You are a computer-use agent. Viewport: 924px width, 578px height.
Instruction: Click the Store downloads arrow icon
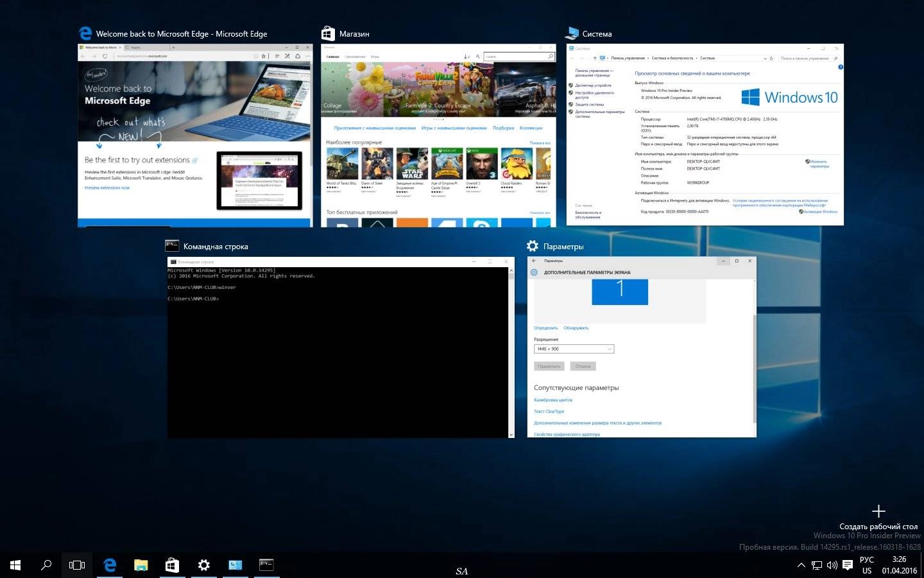tap(466, 57)
